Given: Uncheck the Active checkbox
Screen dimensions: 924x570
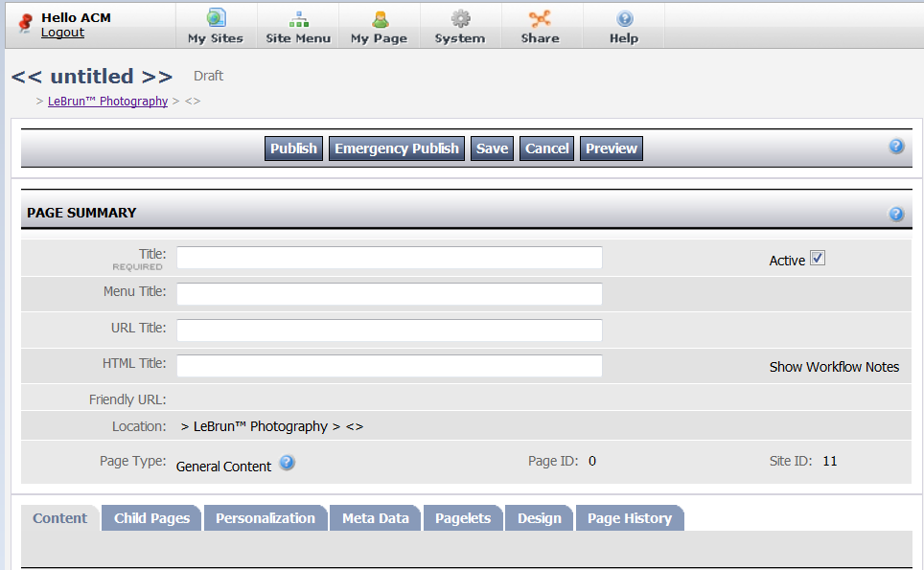Looking at the screenshot, I should (818, 259).
